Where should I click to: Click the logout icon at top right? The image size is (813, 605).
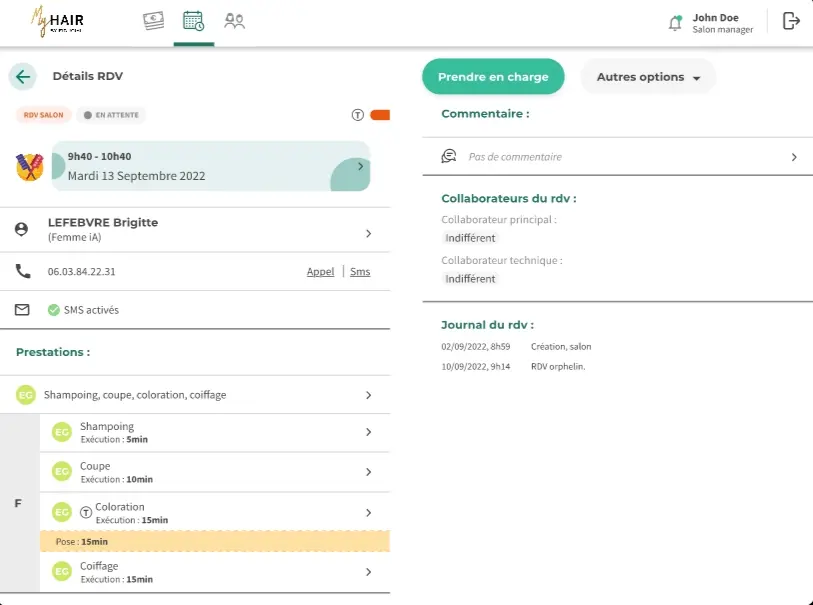coord(791,21)
